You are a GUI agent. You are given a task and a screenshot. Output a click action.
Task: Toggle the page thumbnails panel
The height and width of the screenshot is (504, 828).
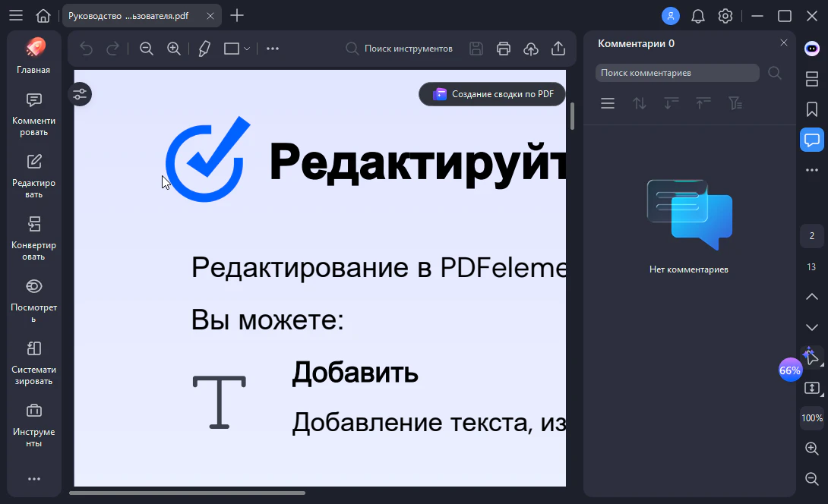[811, 79]
